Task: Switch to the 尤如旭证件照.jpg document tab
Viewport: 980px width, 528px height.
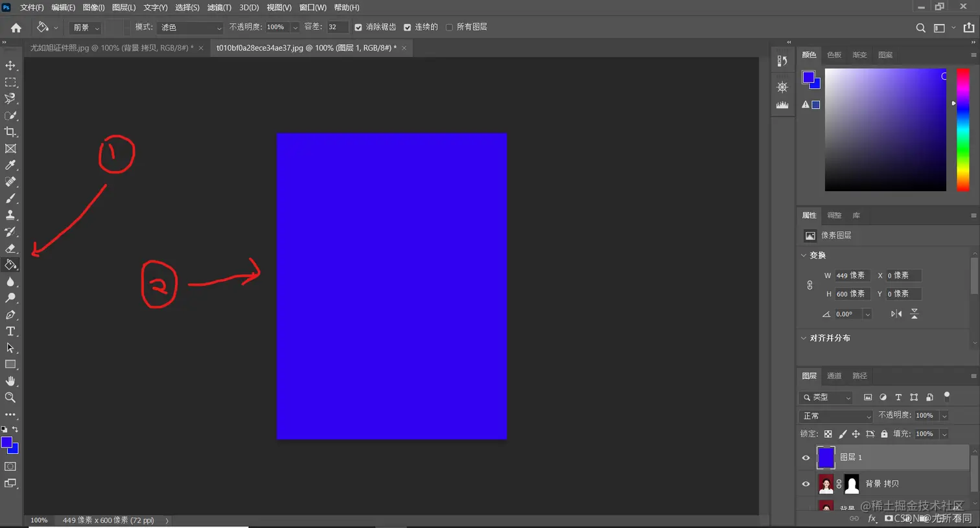Action: click(x=111, y=48)
